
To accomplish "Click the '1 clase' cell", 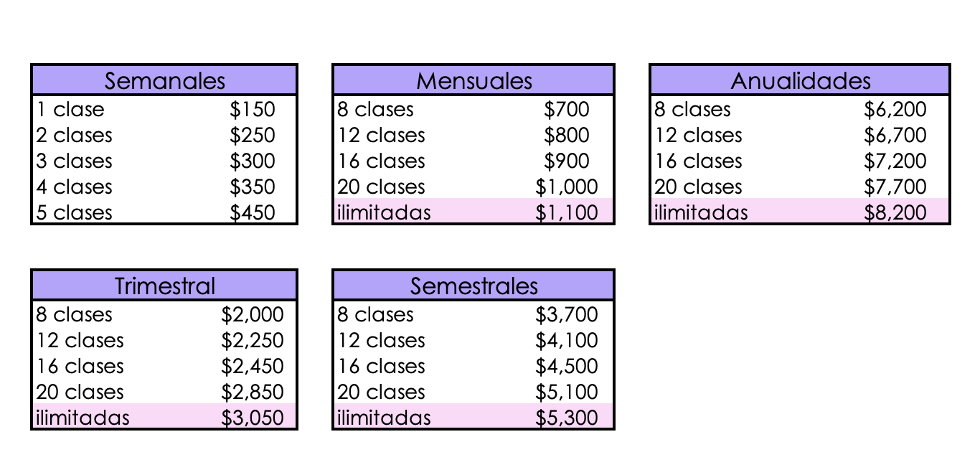I will pos(70,110).
